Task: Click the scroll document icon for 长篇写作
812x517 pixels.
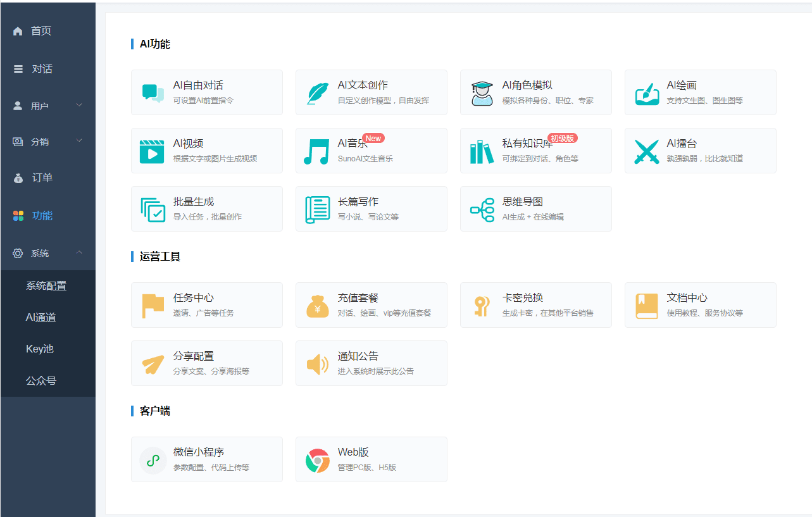Action: tap(317, 210)
